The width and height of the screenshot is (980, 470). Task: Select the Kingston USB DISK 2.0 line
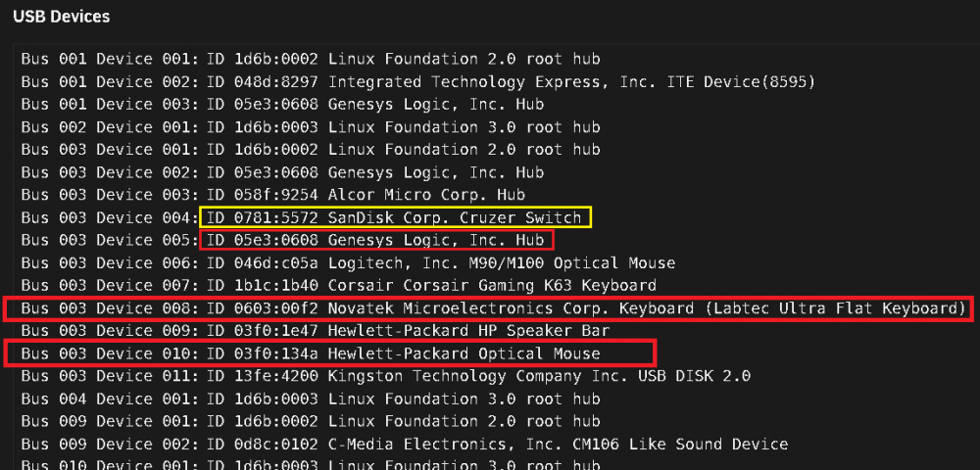pyautogui.click(x=385, y=376)
